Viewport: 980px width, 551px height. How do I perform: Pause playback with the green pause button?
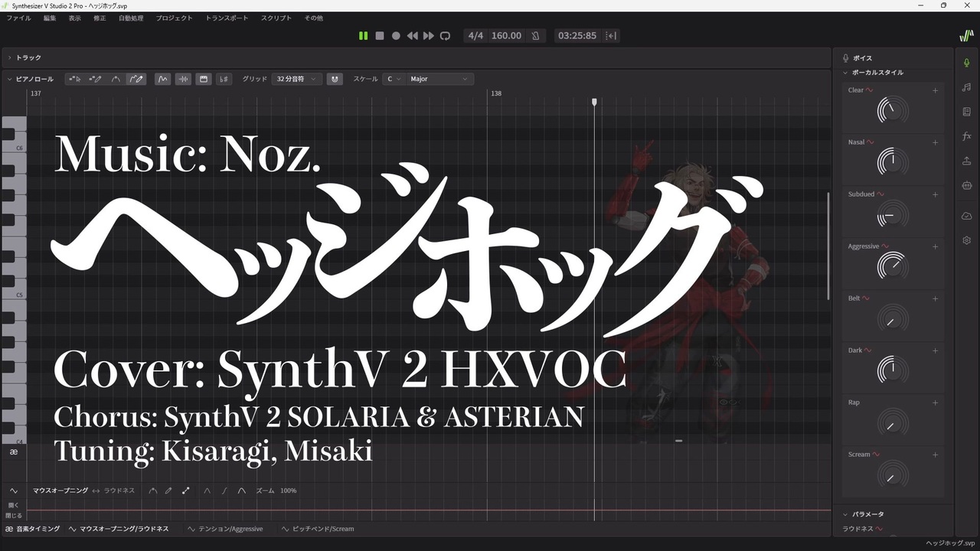pyautogui.click(x=363, y=36)
